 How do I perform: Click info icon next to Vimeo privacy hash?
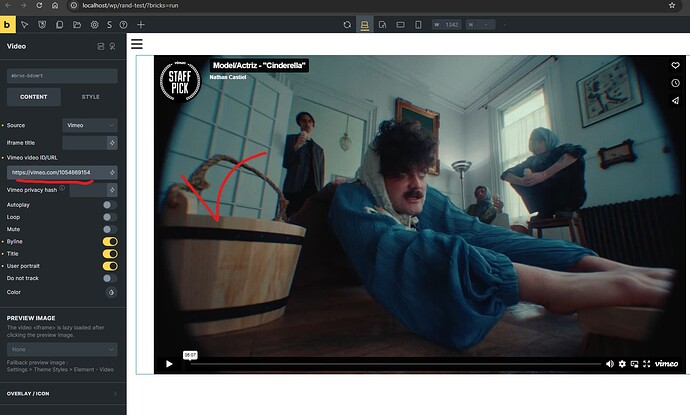[62, 188]
